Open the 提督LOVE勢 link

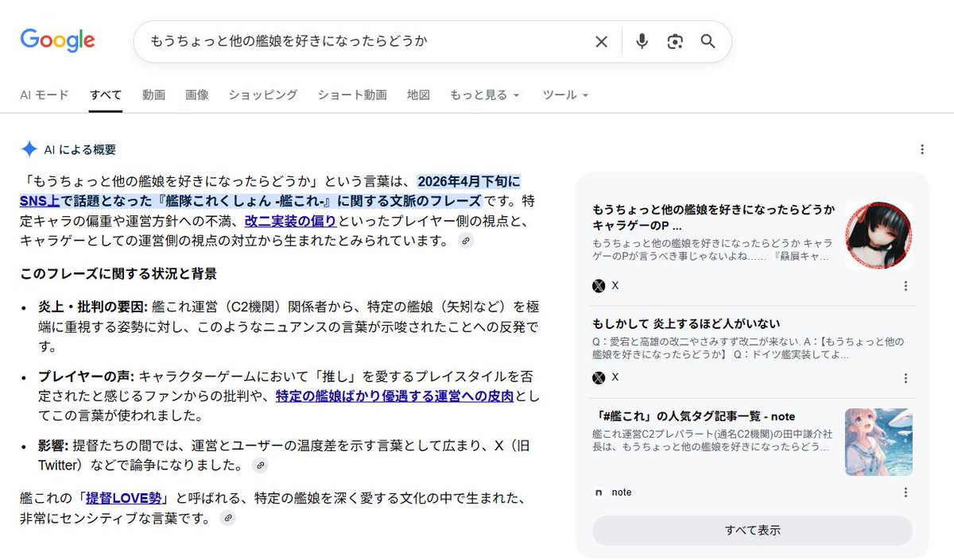(123, 498)
